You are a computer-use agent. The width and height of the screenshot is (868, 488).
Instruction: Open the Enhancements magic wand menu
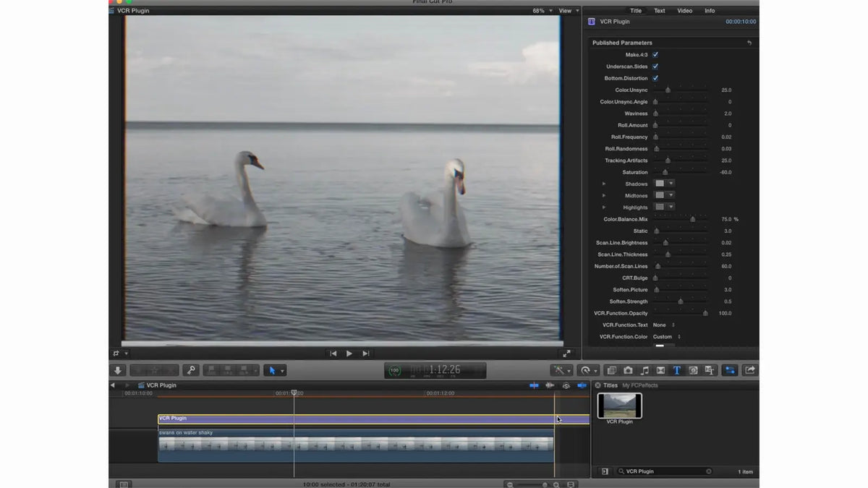point(561,370)
